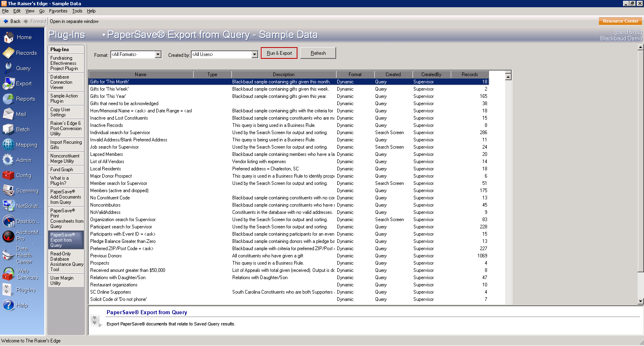Click Open in separate window
Screen dimensions: 644x346
pyautogui.click(x=74, y=21)
